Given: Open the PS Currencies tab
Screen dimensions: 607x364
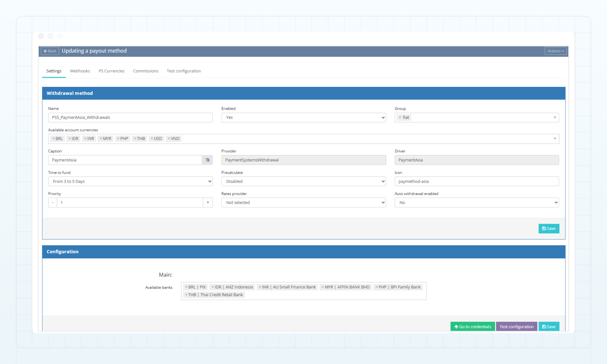Looking at the screenshot, I should tap(111, 71).
